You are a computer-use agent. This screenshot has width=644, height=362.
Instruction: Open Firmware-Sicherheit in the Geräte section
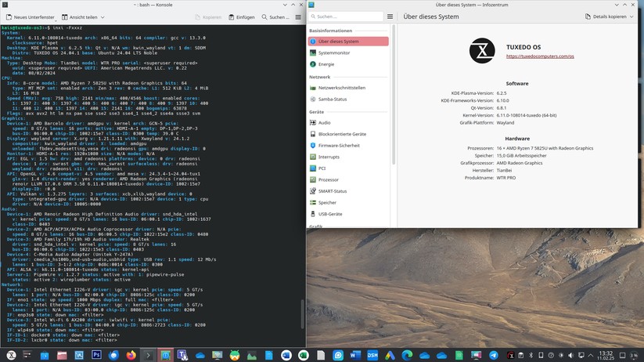(339, 145)
